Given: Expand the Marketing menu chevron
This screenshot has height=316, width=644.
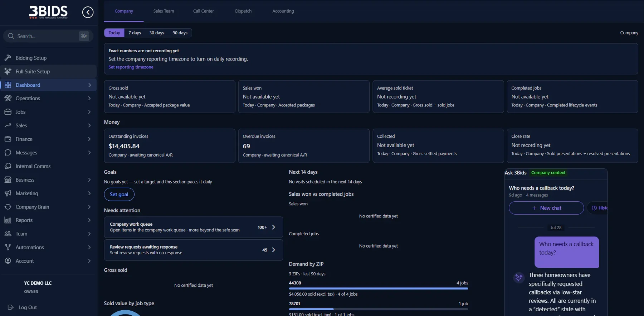Looking at the screenshot, I should pos(89,193).
